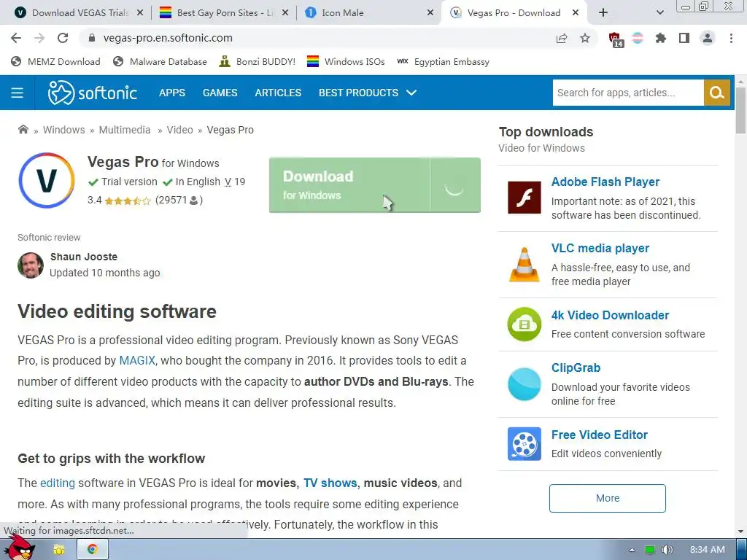This screenshot has height=560, width=747.
Task: Click the More button under Top downloads
Action: [x=608, y=498]
